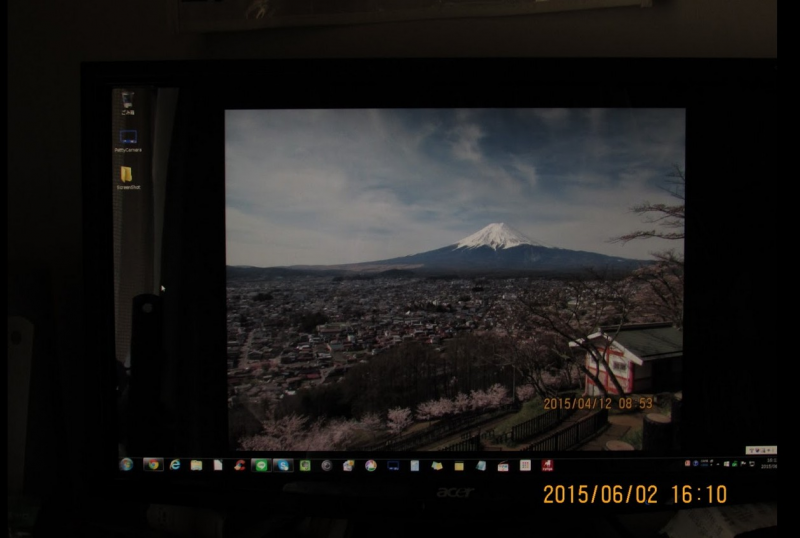Click the red CCleaner icon in the taskbar

pos(239,465)
